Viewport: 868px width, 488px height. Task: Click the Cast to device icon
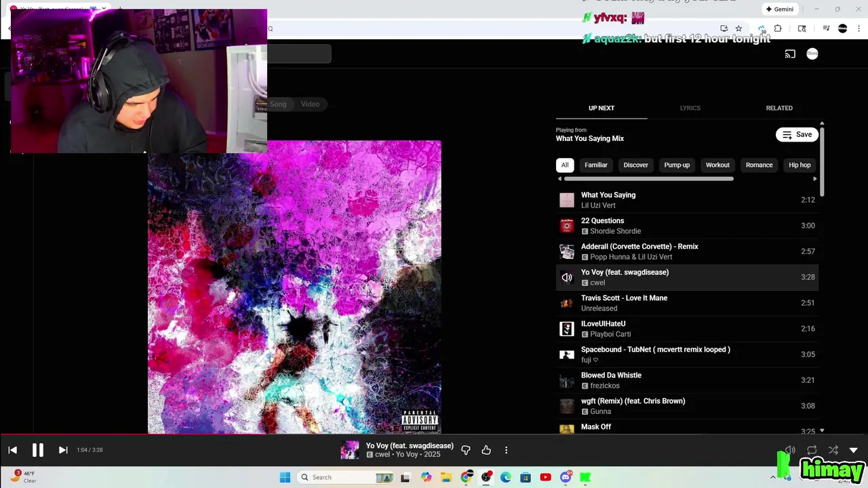click(790, 54)
